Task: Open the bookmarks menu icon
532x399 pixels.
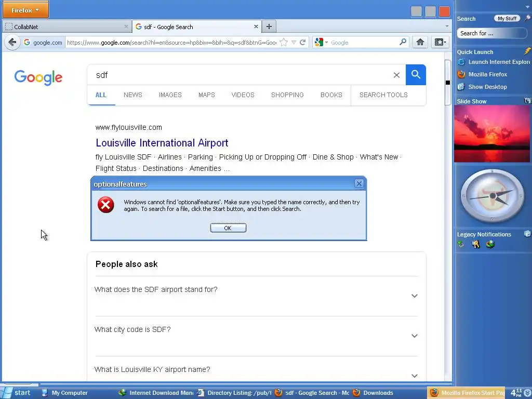Action: coord(441,42)
